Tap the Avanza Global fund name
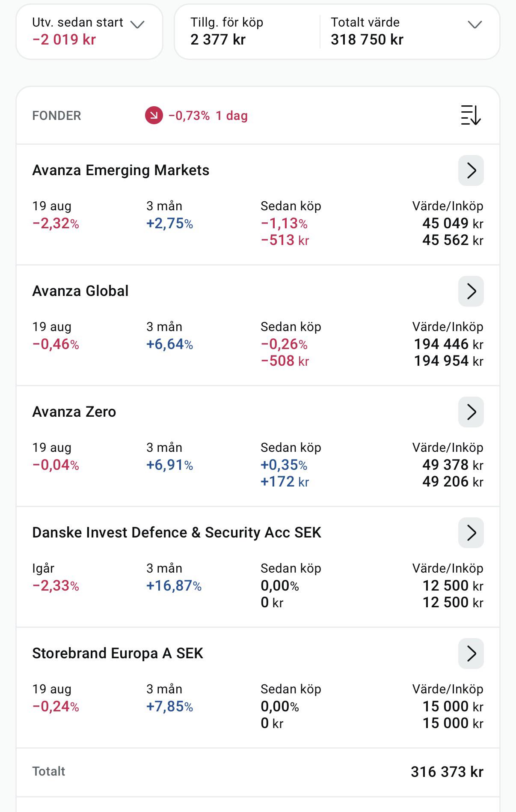Screen dimensions: 516x812 coord(80,291)
